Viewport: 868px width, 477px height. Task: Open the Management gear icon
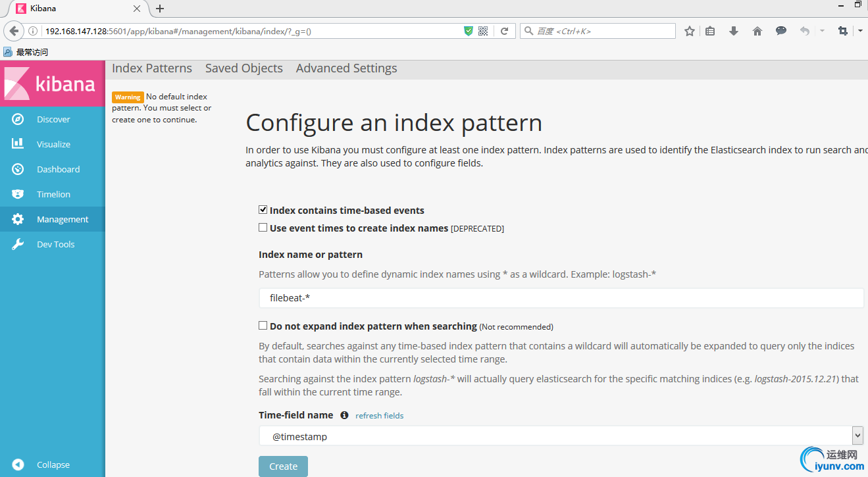(18, 219)
